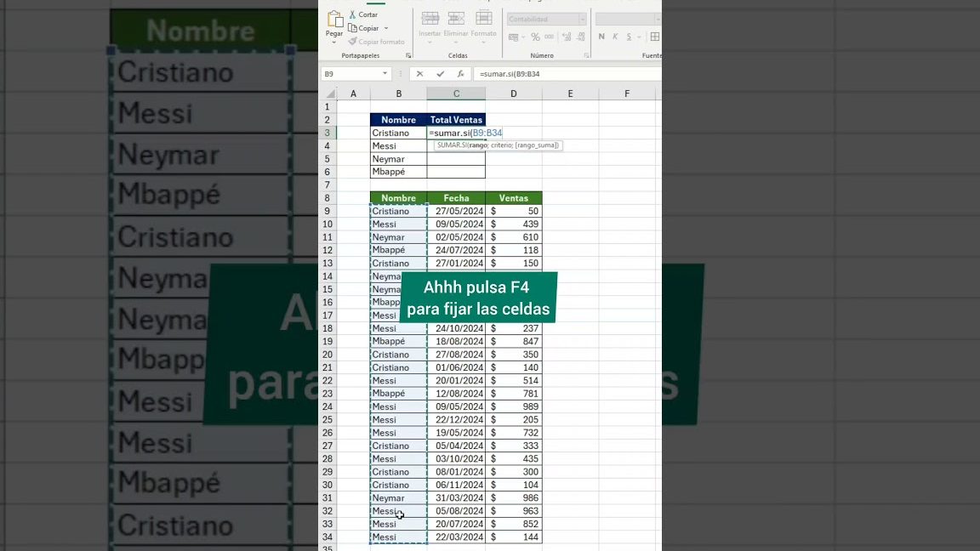Open the Contabilidad number format dropdown
The width and height of the screenshot is (980, 551).
coord(582,20)
